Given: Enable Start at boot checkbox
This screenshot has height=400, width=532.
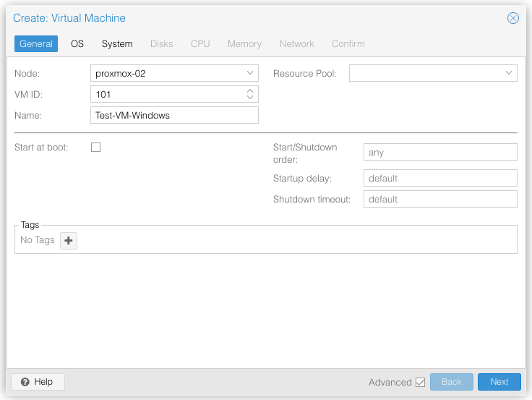Looking at the screenshot, I should tap(95, 147).
